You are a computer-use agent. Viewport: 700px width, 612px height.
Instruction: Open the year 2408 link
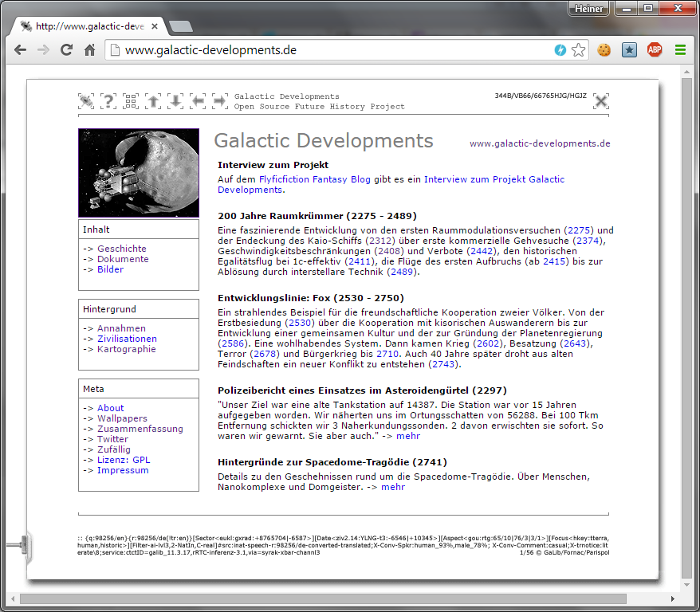pos(389,251)
